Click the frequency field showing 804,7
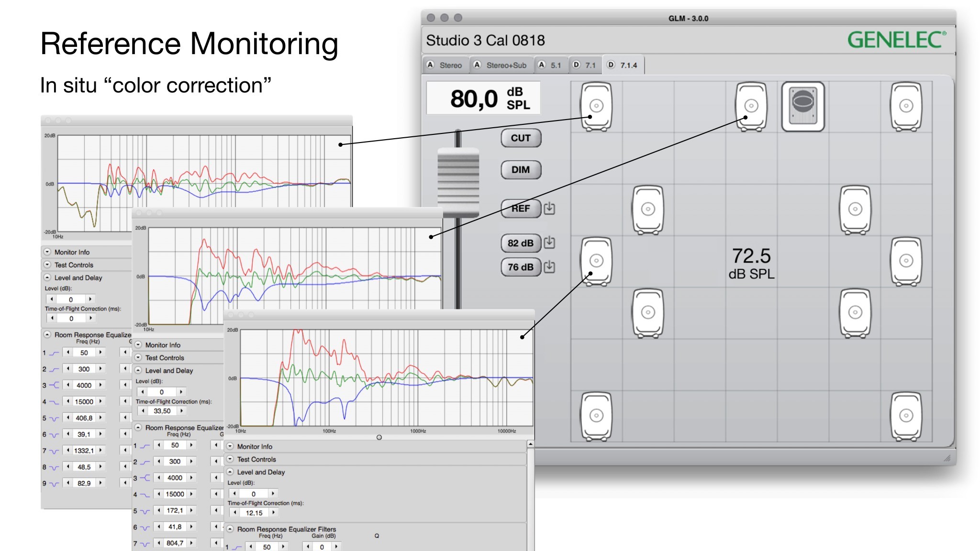 [175, 543]
